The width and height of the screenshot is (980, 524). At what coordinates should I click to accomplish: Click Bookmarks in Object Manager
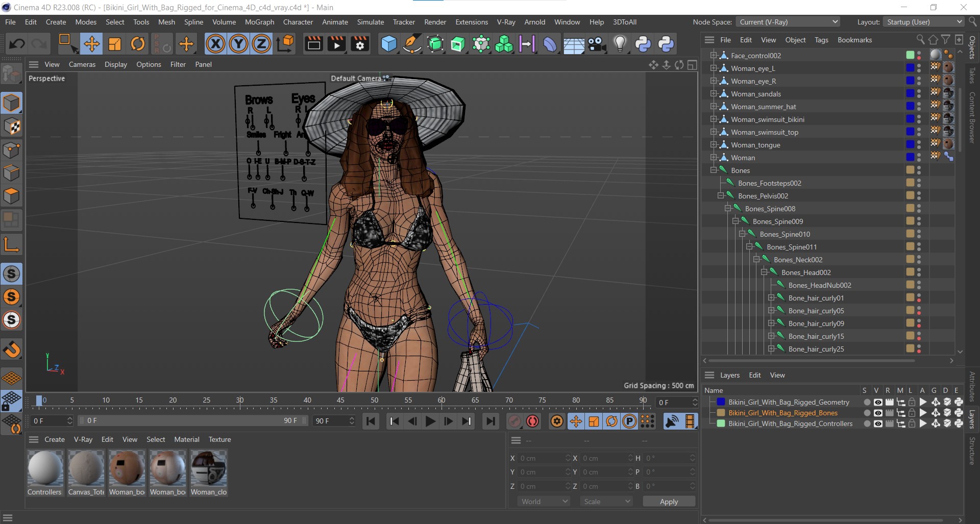click(x=854, y=40)
